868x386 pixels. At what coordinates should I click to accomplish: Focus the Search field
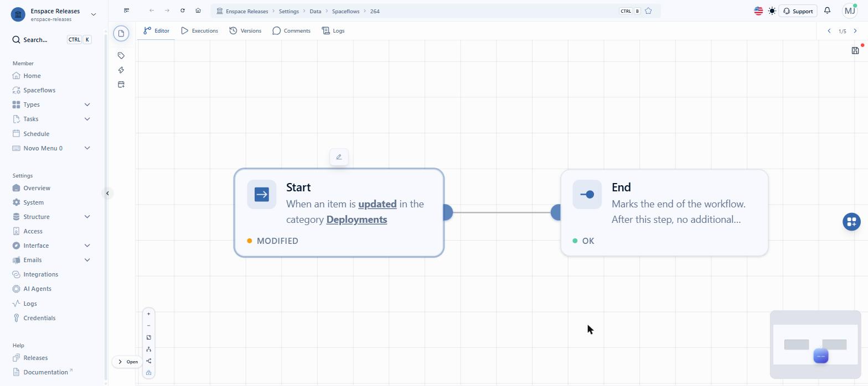pyautogui.click(x=51, y=40)
